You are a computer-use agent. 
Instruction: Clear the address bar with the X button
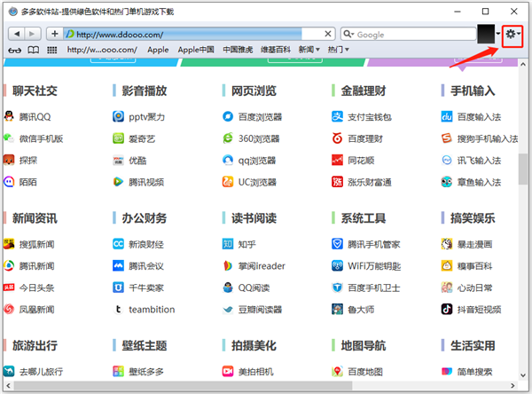point(328,34)
